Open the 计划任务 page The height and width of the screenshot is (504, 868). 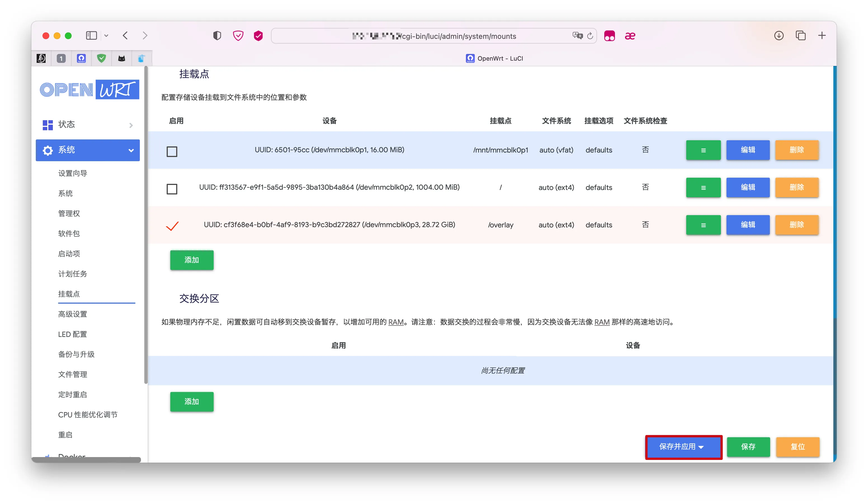tap(72, 274)
